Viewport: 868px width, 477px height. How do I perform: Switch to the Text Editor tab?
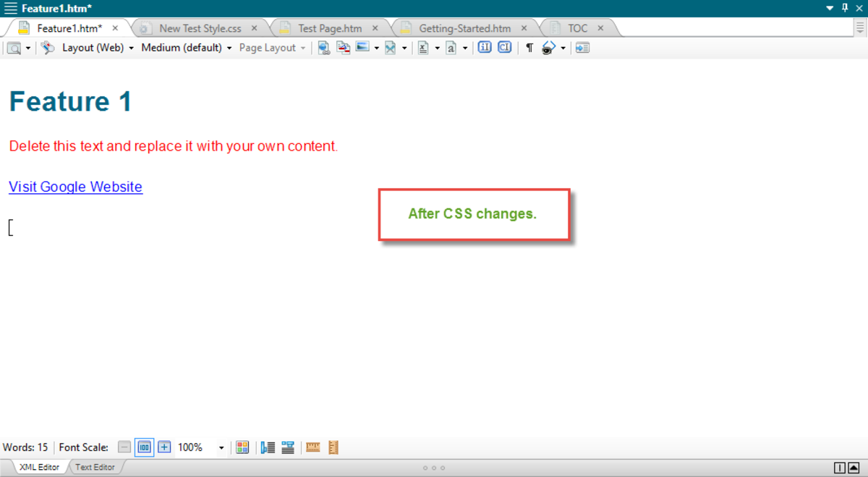(x=94, y=467)
